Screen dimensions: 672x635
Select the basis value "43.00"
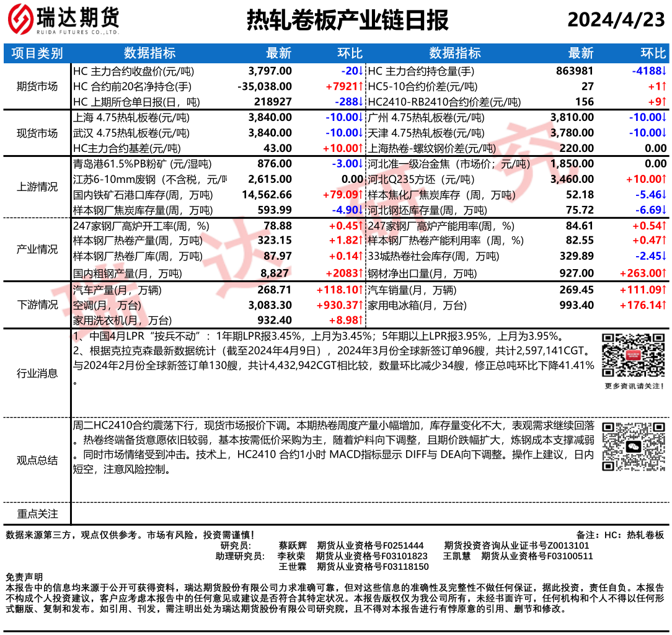[278, 148]
